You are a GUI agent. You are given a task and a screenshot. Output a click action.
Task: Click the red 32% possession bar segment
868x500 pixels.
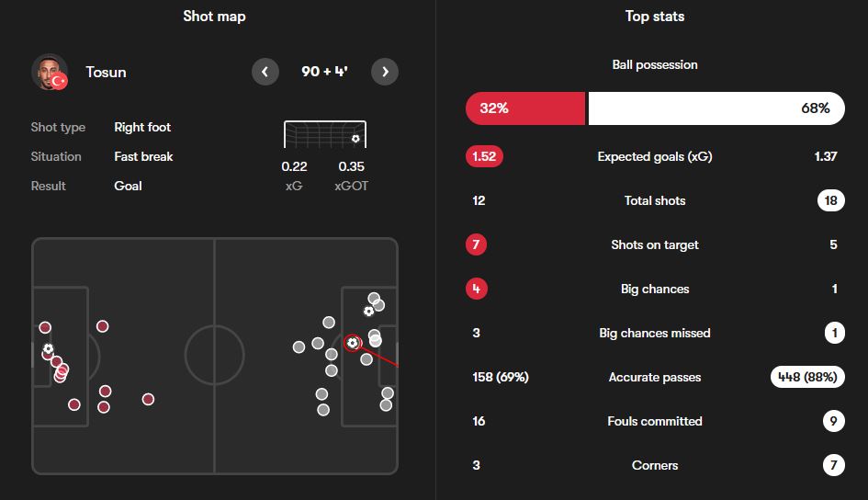(x=525, y=108)
